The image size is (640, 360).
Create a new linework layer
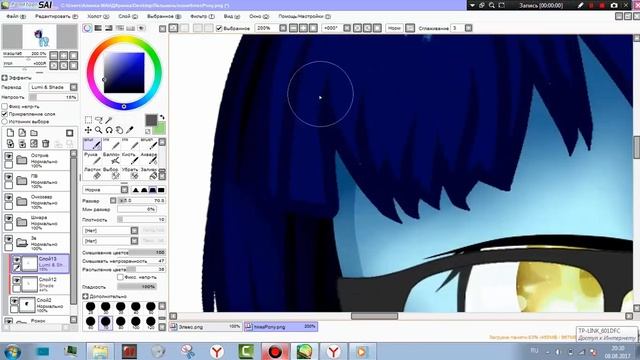(22, 133)
